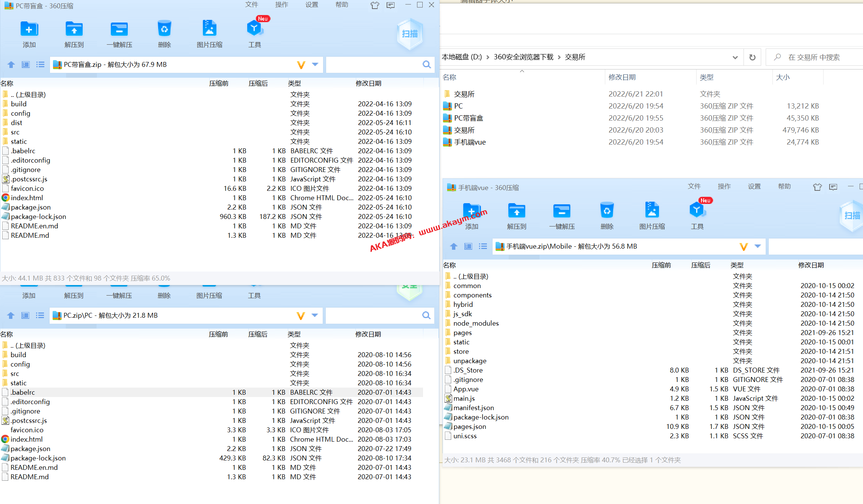Open 图片压缩 tool in PC带盲盒 window
863x504 pixels.
click(x=209, y=29)
